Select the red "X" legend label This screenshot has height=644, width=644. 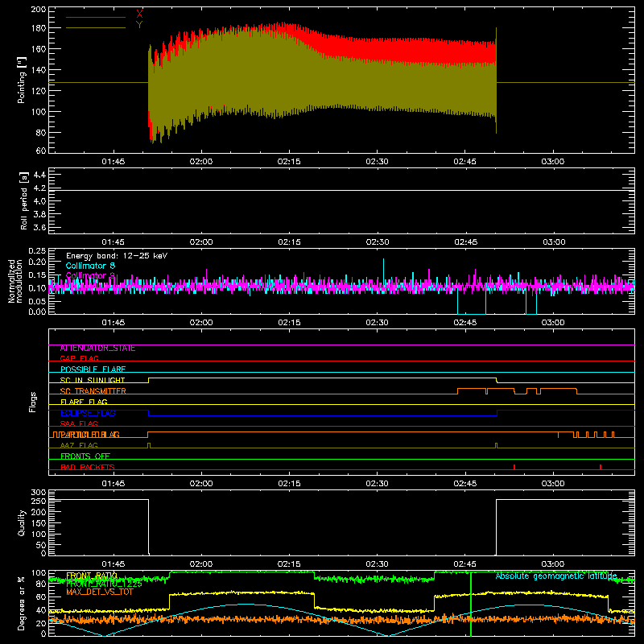[139, 14]
